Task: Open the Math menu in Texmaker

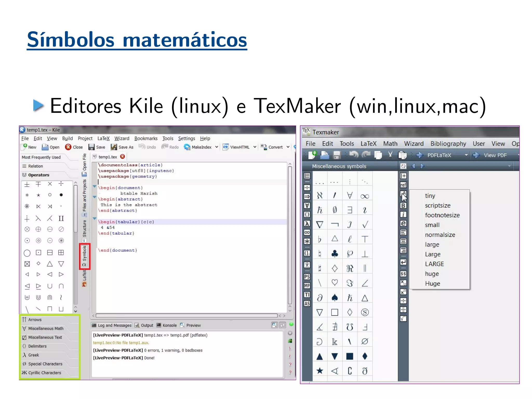Action: pos(390,144)
